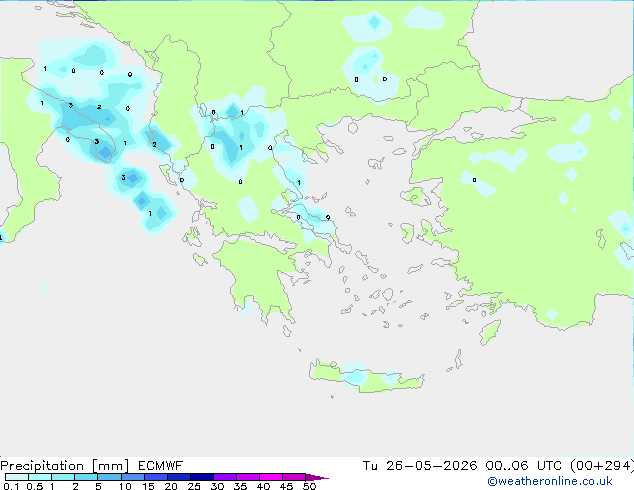The image size is (634, 490).
Task: Click the 10–15 mm legend color box
Action: (132, 477)
